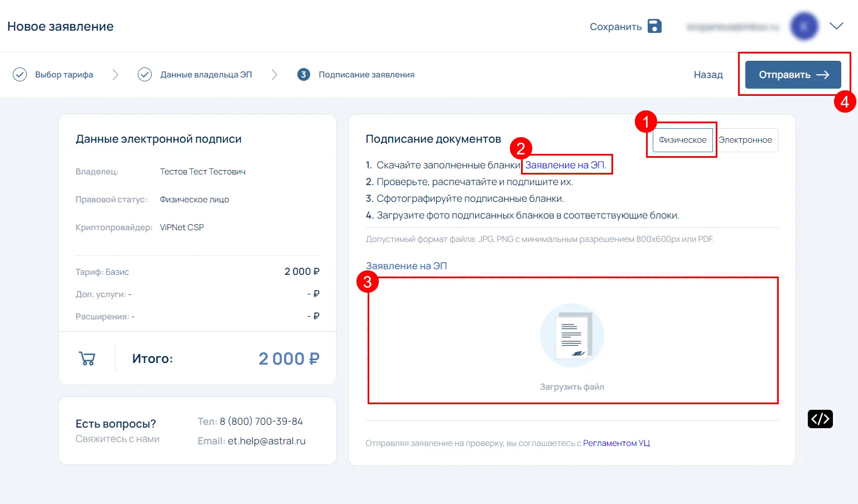Click the floppy disk save icon
Screen dimensions: 858x504
point(654,26)
